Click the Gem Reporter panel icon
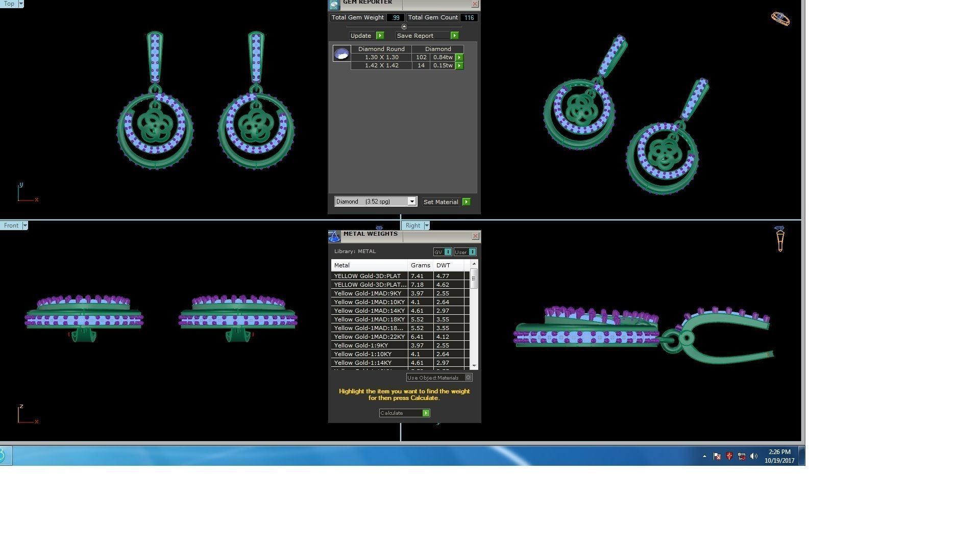The width and height of the screenshot is (980, 551). (334, 5)
